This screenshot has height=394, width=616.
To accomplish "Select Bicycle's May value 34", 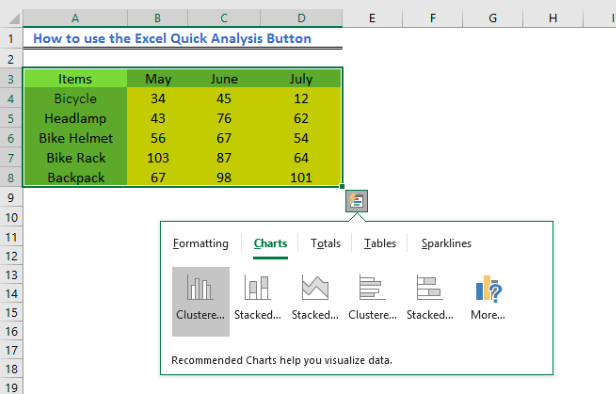I will [x=158, y=99].
